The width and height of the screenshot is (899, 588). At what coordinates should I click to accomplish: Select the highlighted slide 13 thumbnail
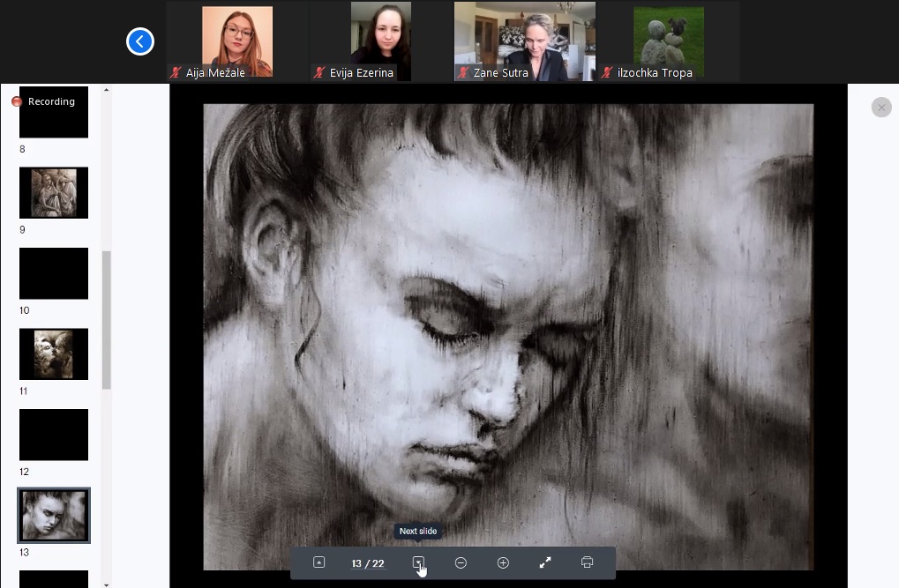coord(54,515)
